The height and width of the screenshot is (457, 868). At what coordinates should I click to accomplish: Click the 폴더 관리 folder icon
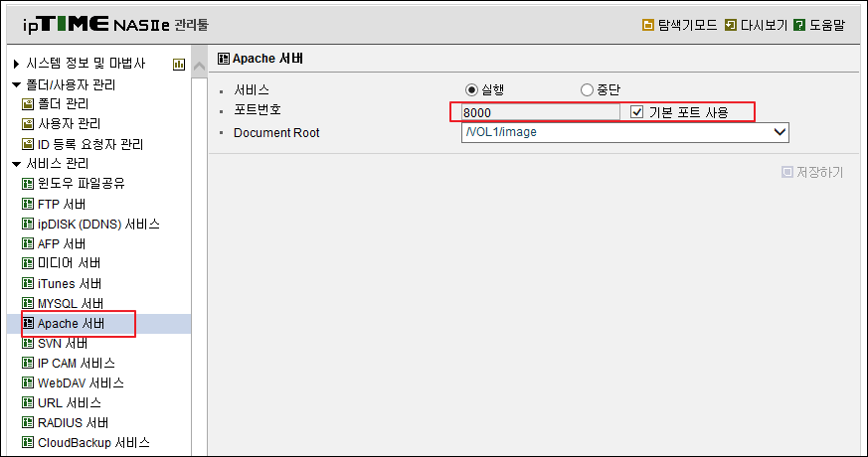(x=28, y=104)
